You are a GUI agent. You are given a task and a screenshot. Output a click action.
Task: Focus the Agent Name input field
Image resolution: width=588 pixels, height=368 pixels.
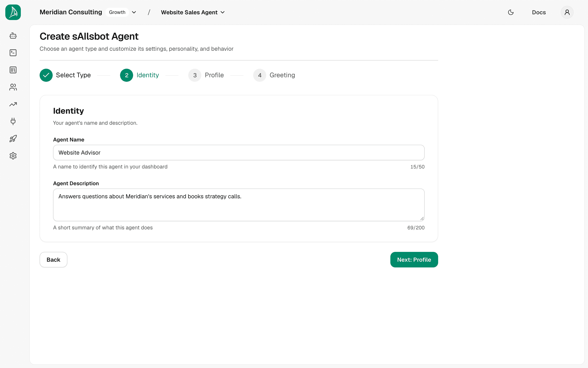coord(239,153)
